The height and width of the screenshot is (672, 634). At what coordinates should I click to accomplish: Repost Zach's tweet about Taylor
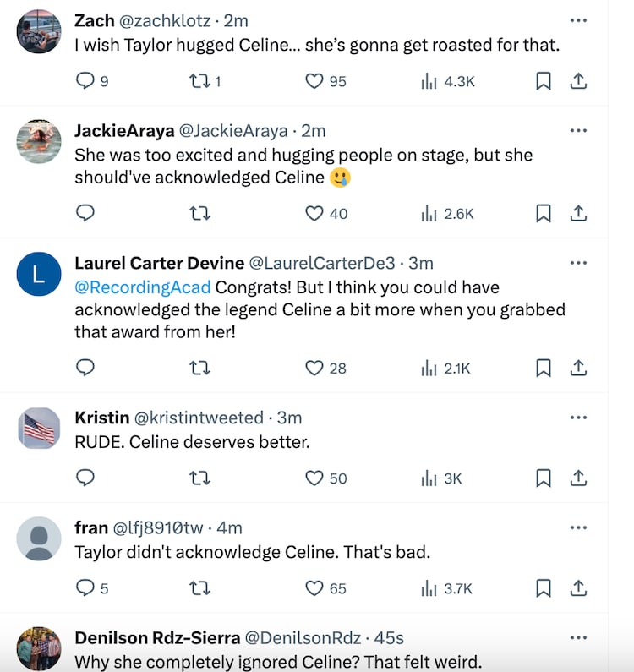pyautogui.click(x=199, y=81)
